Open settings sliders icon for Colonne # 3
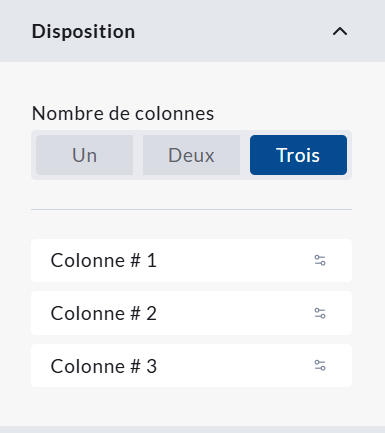This screenshot has height=433, width=385. (x=320, y=366)
